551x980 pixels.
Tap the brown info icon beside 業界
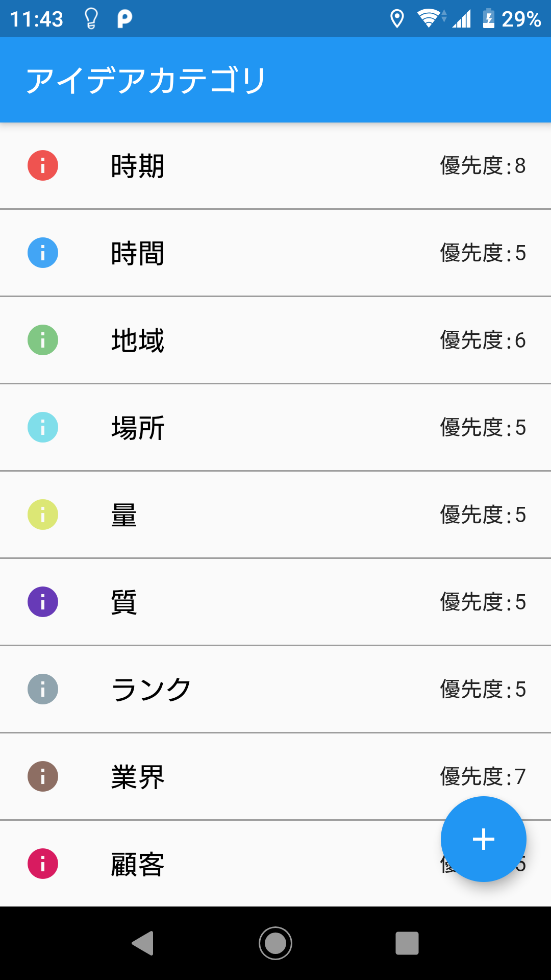point(43,776)
